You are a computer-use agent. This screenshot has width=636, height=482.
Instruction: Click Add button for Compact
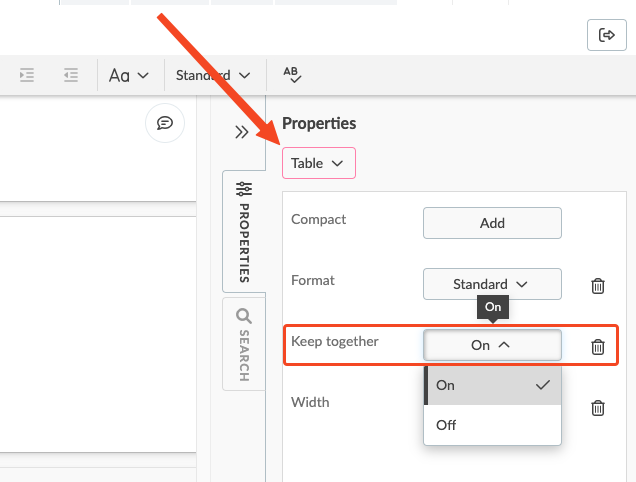pyautogui.click(x=492, y=223)
